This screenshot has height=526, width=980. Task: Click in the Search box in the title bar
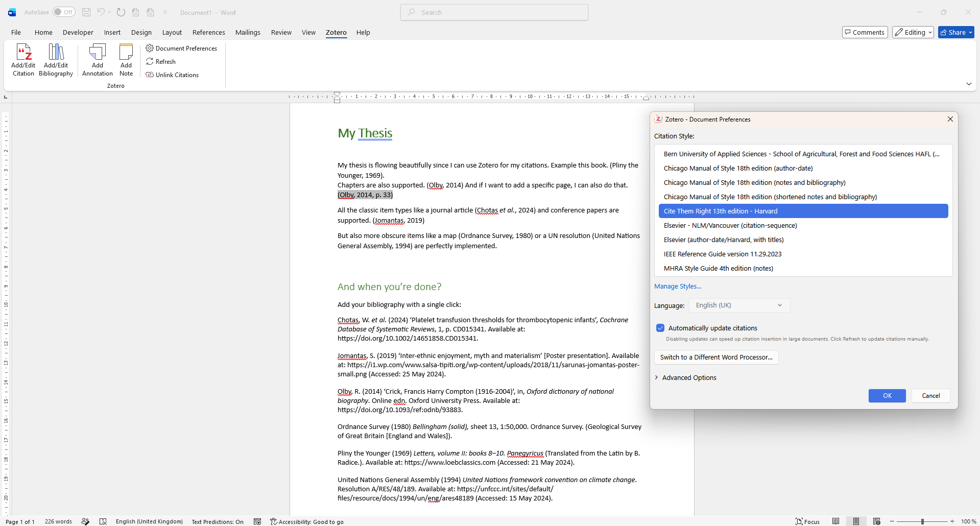494,12
